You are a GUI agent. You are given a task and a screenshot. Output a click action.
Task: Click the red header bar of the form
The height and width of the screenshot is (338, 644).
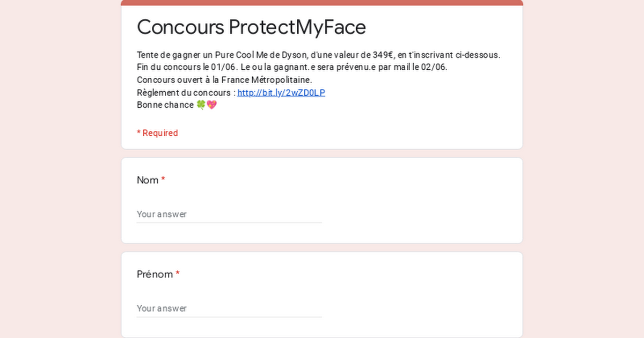(322, 3)
